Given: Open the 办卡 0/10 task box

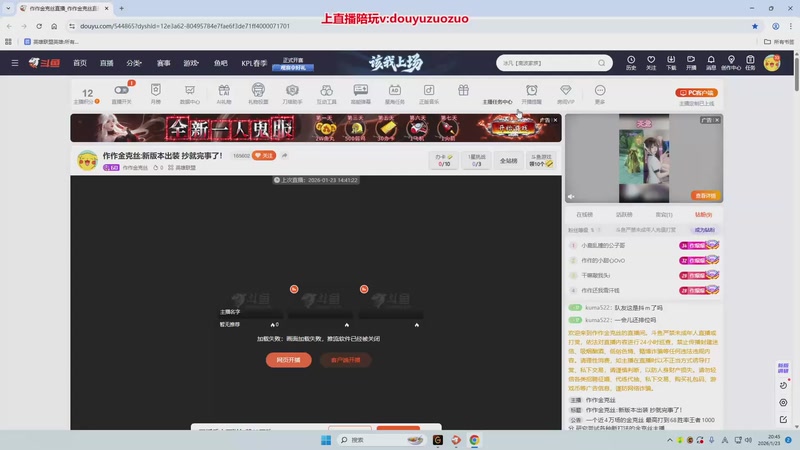Looking at the screenshot, I should coord(444,160).
